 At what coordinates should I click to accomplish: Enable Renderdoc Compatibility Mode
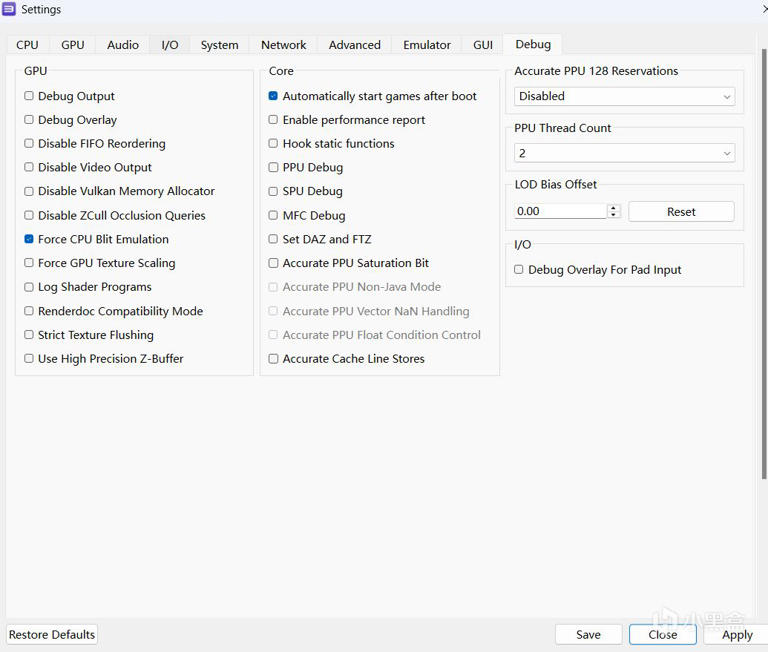point(29,311)
